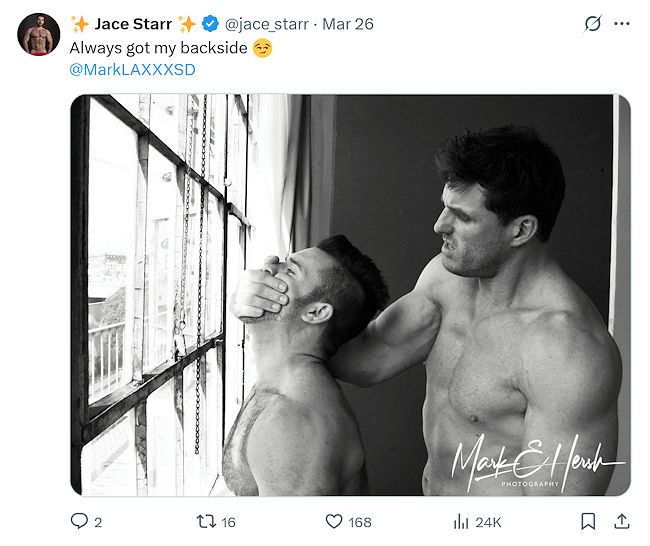Click the blue verified badge
The width and height of the screenshot is (650, 546).
210,24
